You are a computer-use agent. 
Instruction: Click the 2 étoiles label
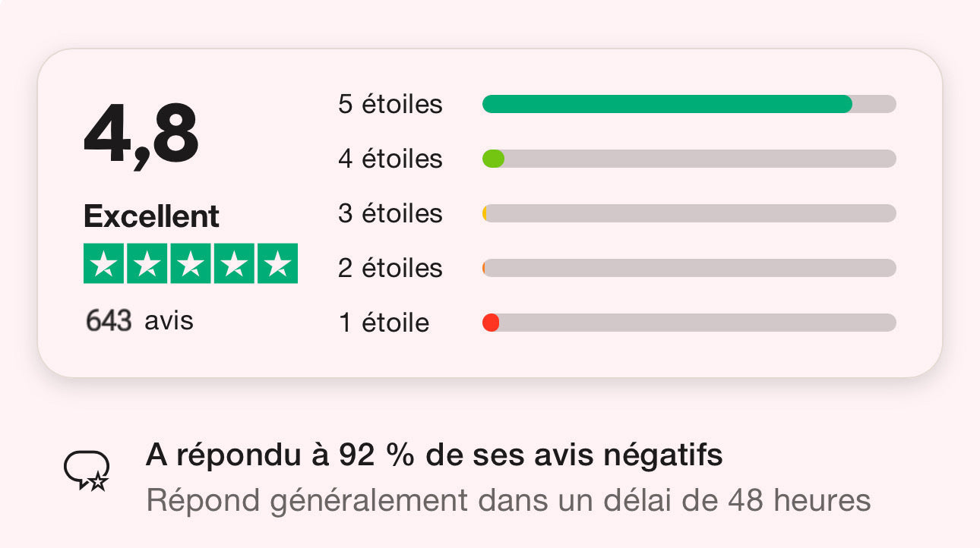point(390,268)
